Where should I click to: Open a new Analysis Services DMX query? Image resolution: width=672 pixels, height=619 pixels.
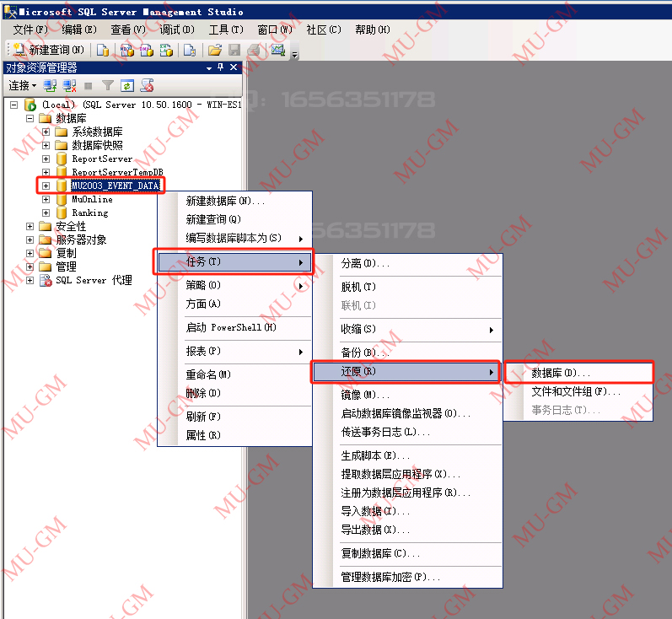click(x=147, y=50)
